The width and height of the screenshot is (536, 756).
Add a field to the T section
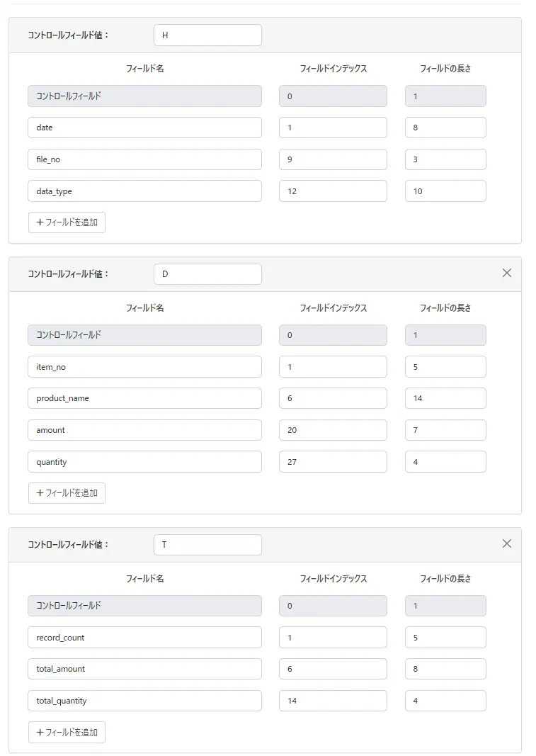point(67,733)
